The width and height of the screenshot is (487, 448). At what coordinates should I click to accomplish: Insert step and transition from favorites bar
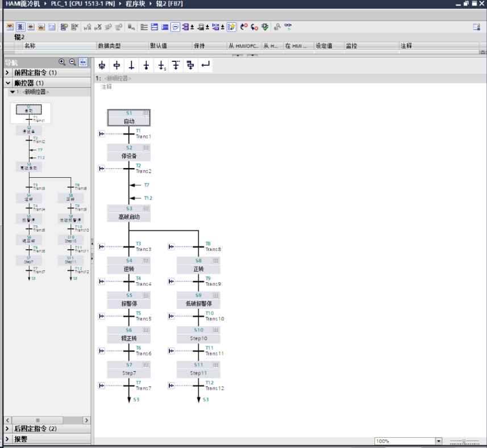pos(102,65)
